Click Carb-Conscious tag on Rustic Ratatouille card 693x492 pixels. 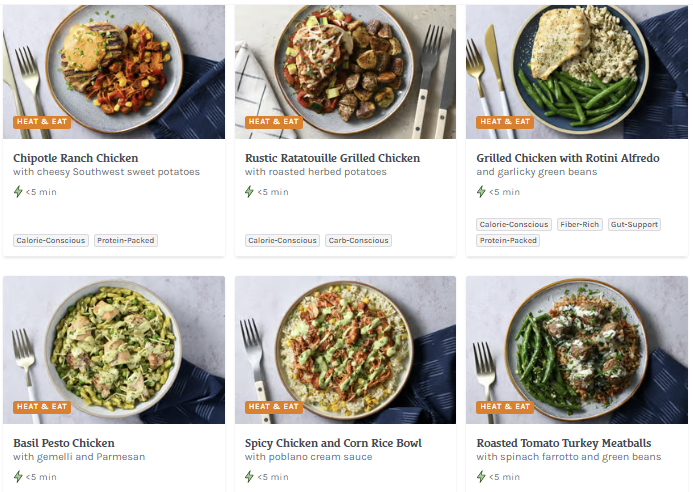point(358,241)
